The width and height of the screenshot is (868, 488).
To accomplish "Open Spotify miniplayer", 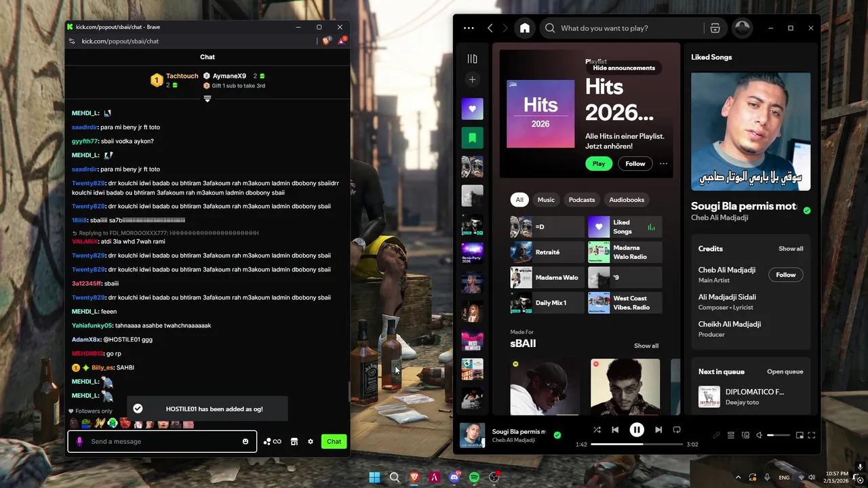I will 800,435.
